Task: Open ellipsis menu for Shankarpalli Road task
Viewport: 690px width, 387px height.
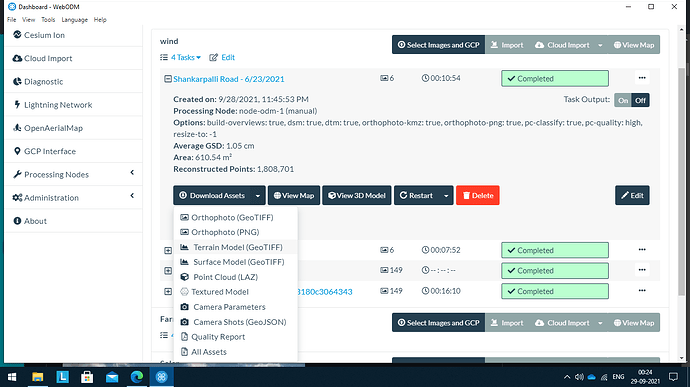Action: click(x=642, y=78)
